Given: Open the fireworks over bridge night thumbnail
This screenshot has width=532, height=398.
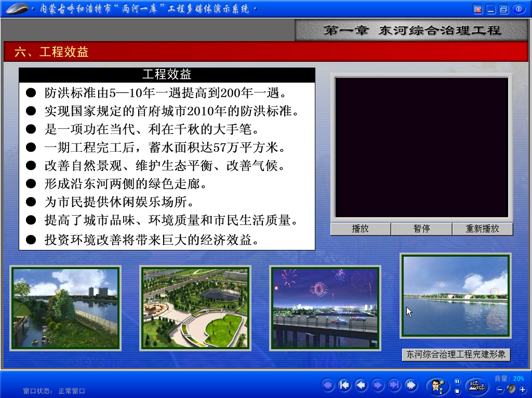Looking at the screenshot, I should point(325,308).
